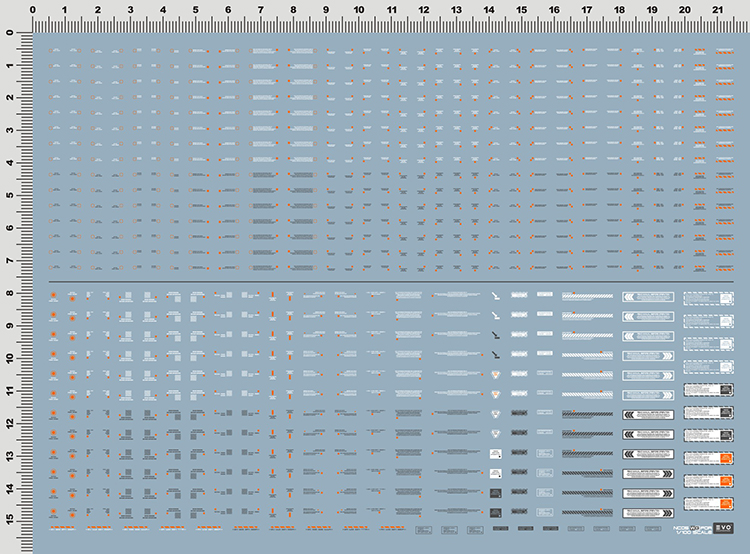Click the 5 mark on the vertical ruler
The height and width of the screenshot is (554, 750).
[x=10, y=195]
